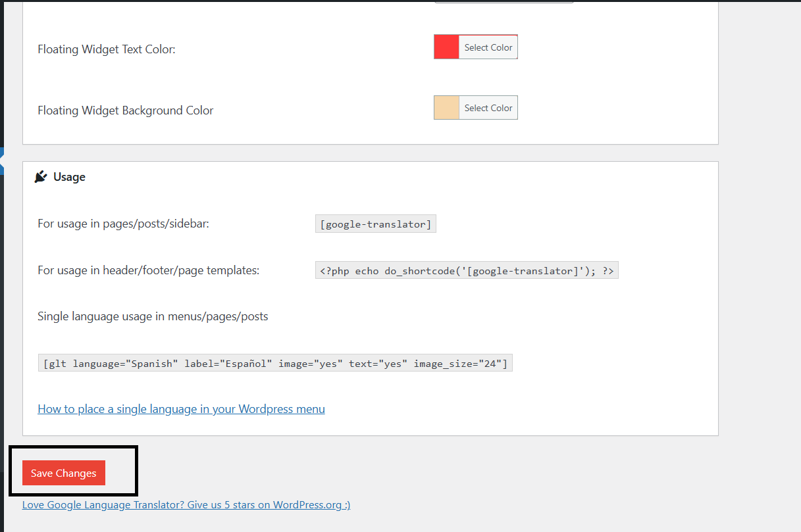Click the Single language usage description text
The image size is (801, 532).
pos(153,316)
